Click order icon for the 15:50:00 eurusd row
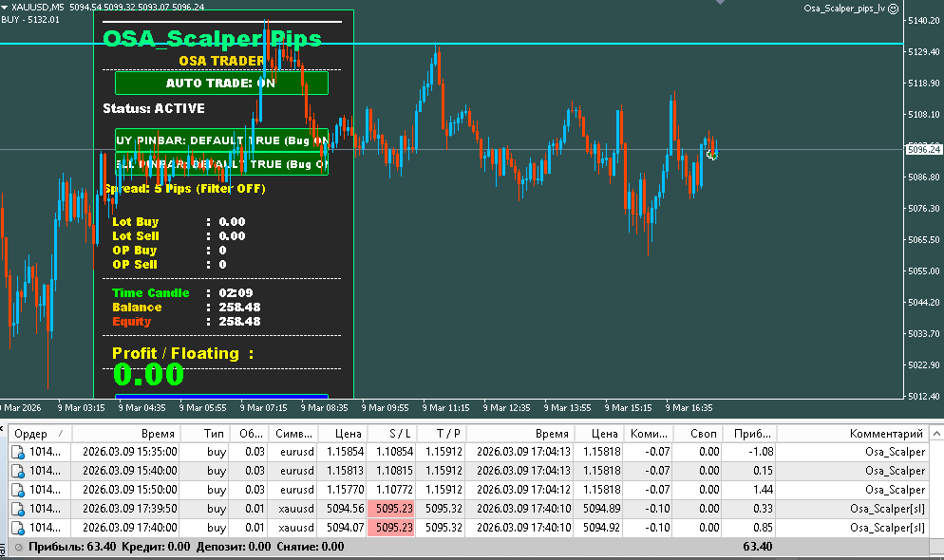 tap(18, 490)
